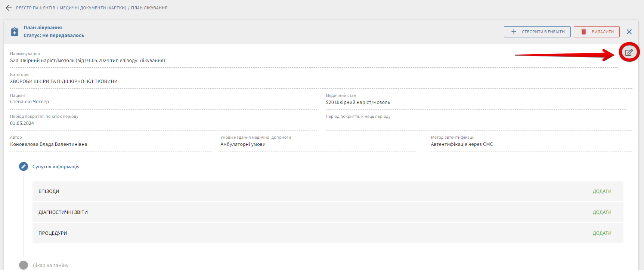The image size is (644, 270).
Task: Go to Медичні документи (картки) breadcrumb
Action: click(93, 8)
